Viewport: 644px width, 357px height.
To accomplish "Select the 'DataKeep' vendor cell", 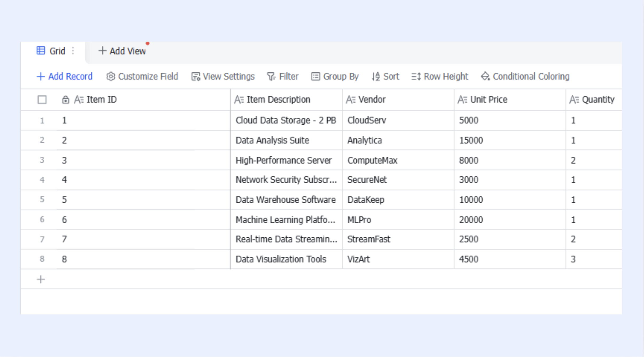I will tap(398, 200).
